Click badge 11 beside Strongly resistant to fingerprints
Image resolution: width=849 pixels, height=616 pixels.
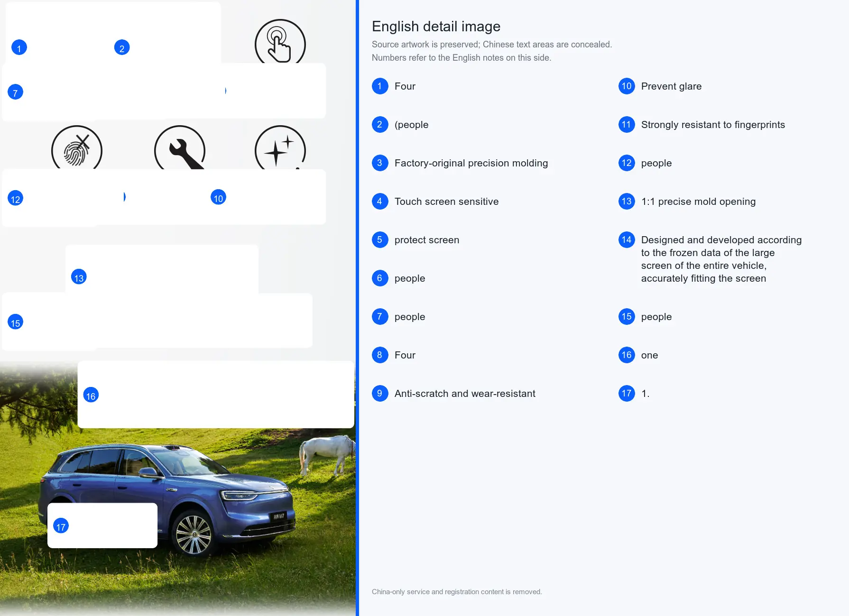click(627, 125)
